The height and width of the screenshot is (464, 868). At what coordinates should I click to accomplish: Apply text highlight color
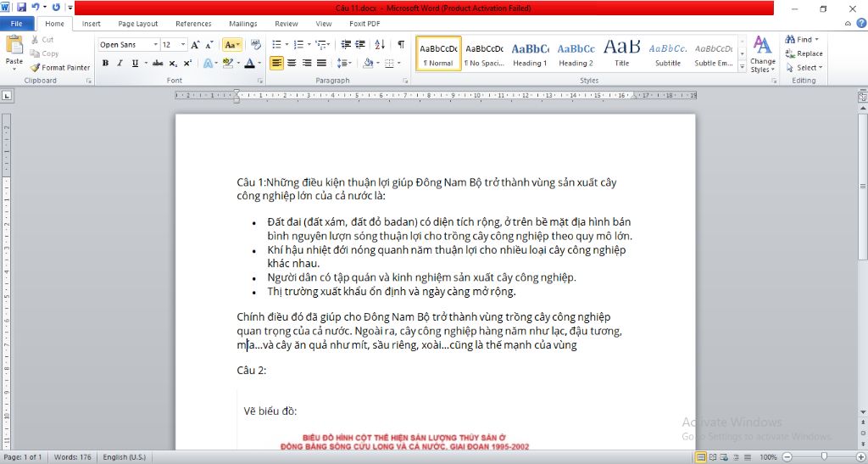227,63
